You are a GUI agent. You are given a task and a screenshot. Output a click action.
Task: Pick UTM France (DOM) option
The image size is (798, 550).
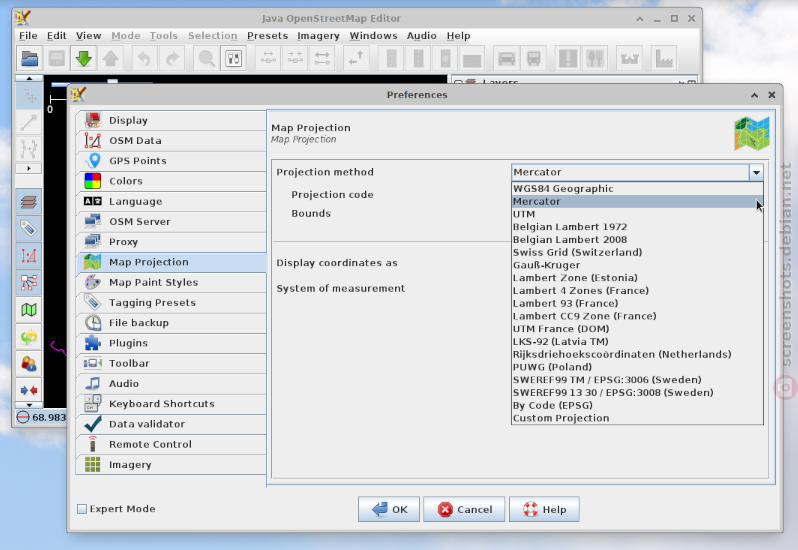point(637,329)
